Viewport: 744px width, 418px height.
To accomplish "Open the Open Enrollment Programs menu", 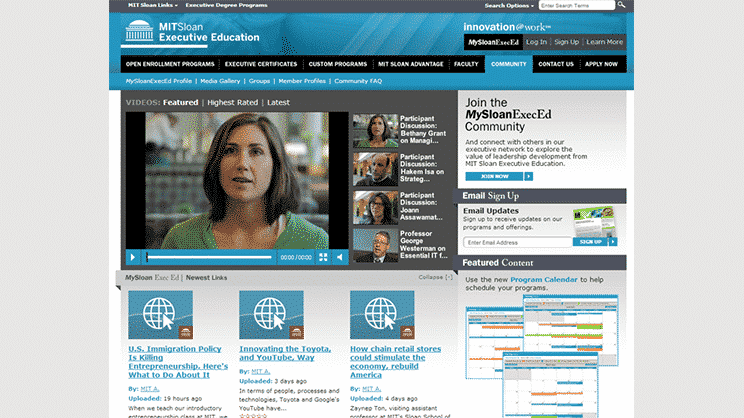I will [x=170, y=64].
